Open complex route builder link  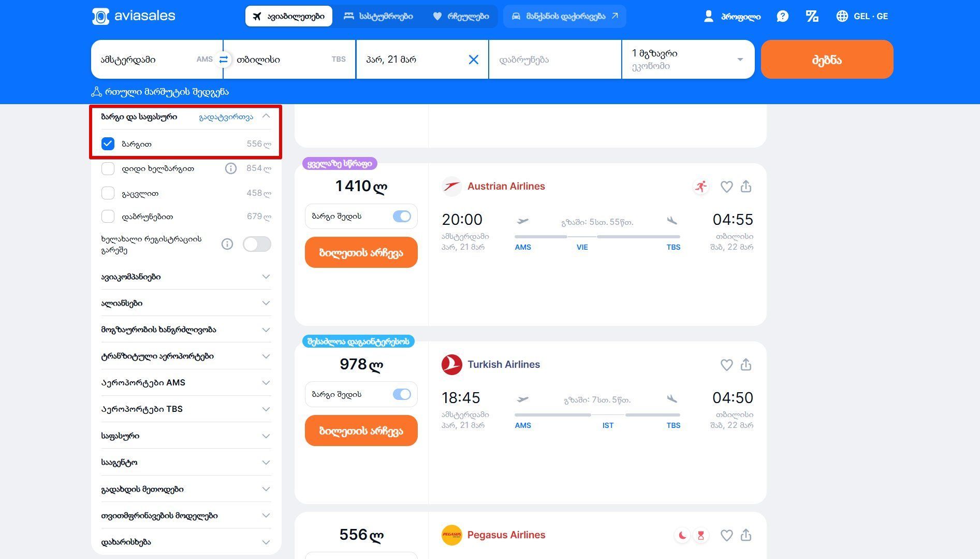point(166,92)
